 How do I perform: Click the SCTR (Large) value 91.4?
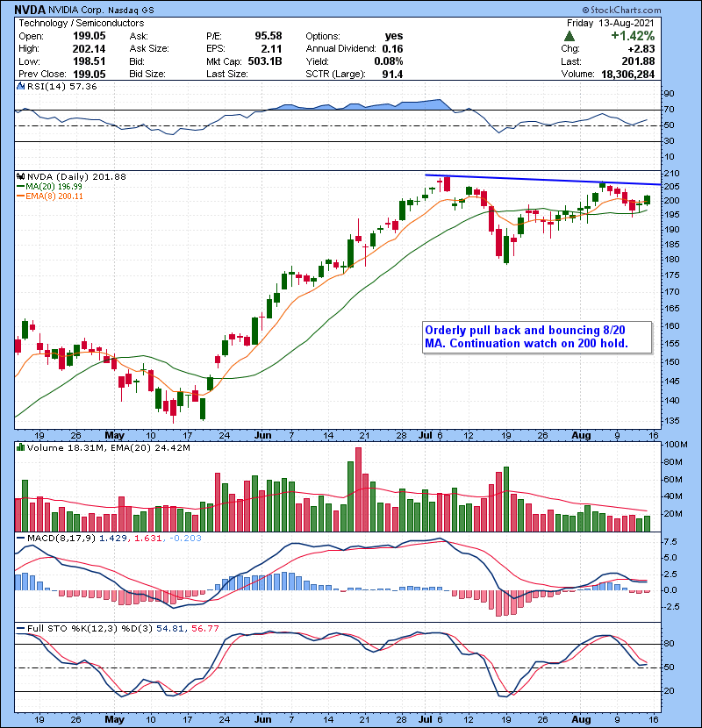coord(392,75)
